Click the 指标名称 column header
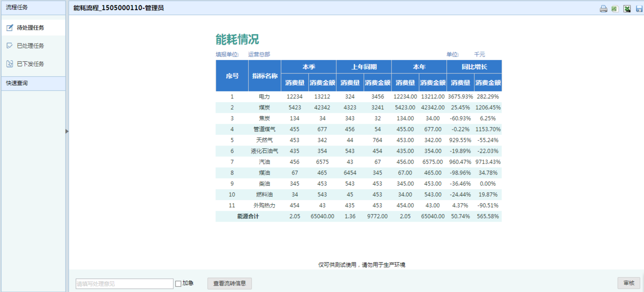The width and height of the screenshot is (644, 292). (265, 76)
